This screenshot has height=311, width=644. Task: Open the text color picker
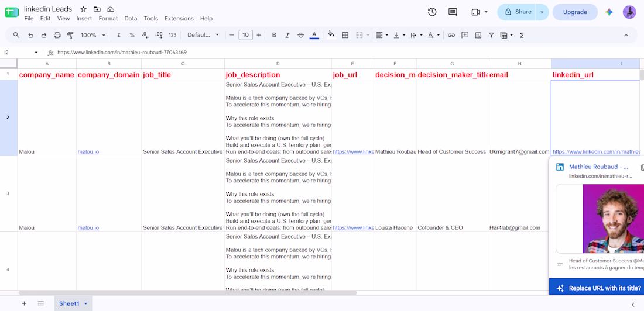[314, 35]
